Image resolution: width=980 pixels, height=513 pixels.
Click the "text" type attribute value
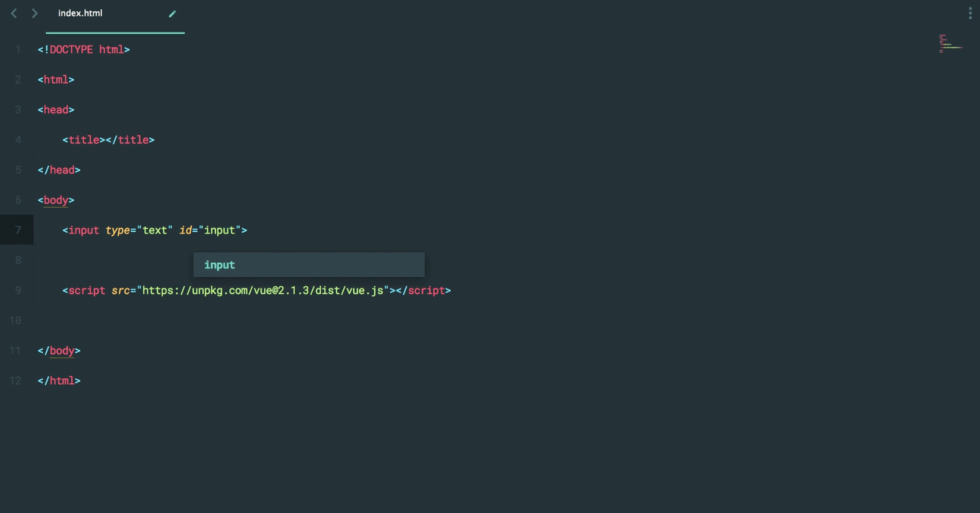coord(154,230)
